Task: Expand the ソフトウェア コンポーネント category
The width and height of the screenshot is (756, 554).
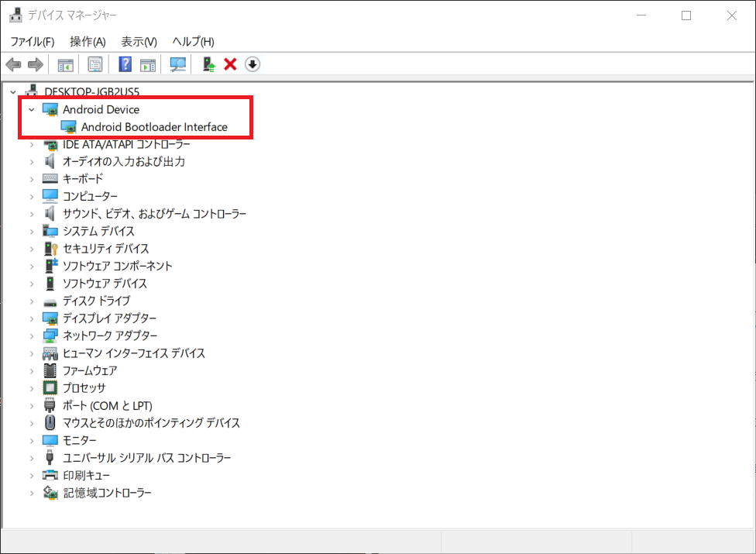Action: pos(31,266)
